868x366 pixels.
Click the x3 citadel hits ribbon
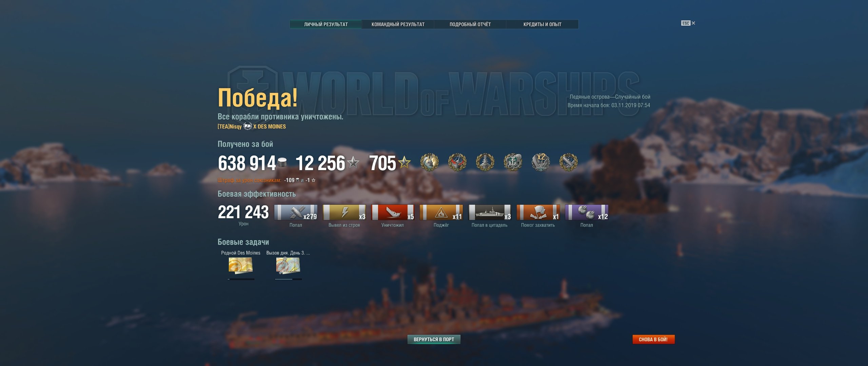point(490,212)
